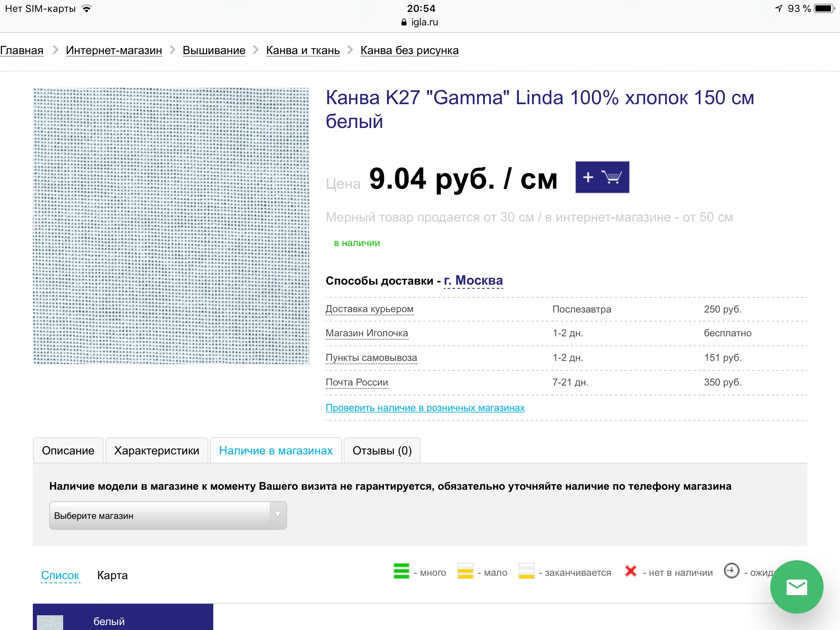840x630 pixels.
Task: Click the yellow 'мало' stock legend icon
Action: (465, 571)
